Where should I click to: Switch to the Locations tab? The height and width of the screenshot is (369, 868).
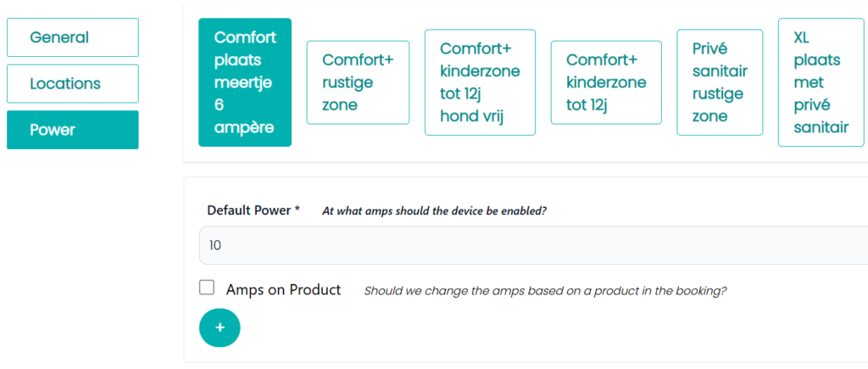pos(72,84)
